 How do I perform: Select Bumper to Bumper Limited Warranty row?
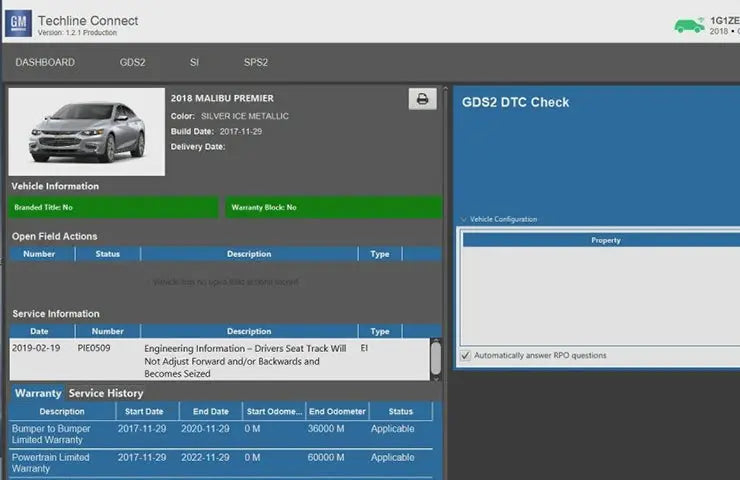(220, 434)
